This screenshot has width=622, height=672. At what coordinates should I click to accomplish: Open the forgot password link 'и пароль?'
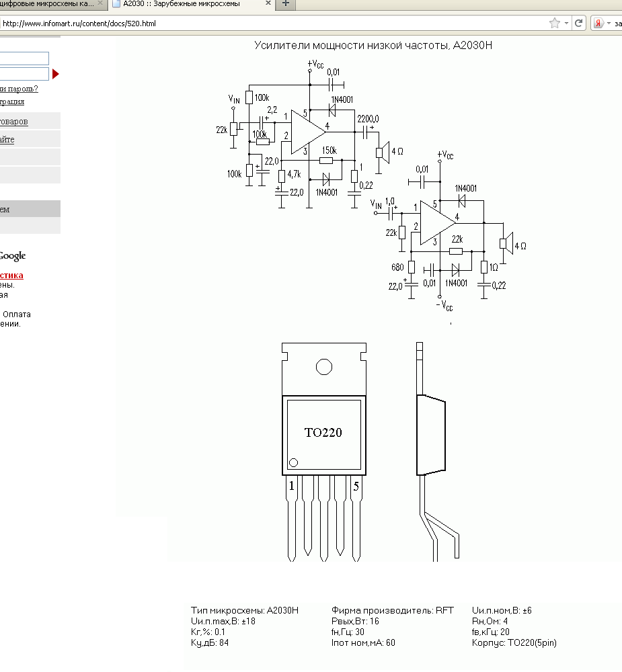[x=19, y=89]
